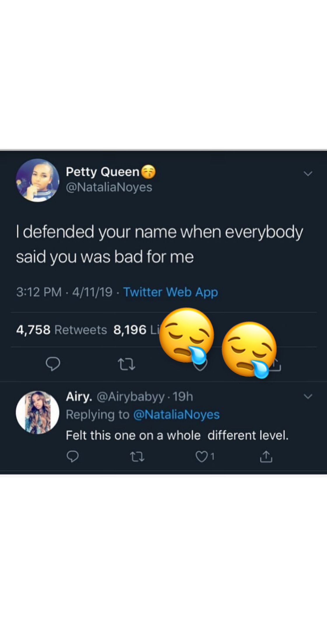The width and height of the screenshot is (327, 644).
Task: Open options chevron on Airy's reply
Action: tap(308, 396)
